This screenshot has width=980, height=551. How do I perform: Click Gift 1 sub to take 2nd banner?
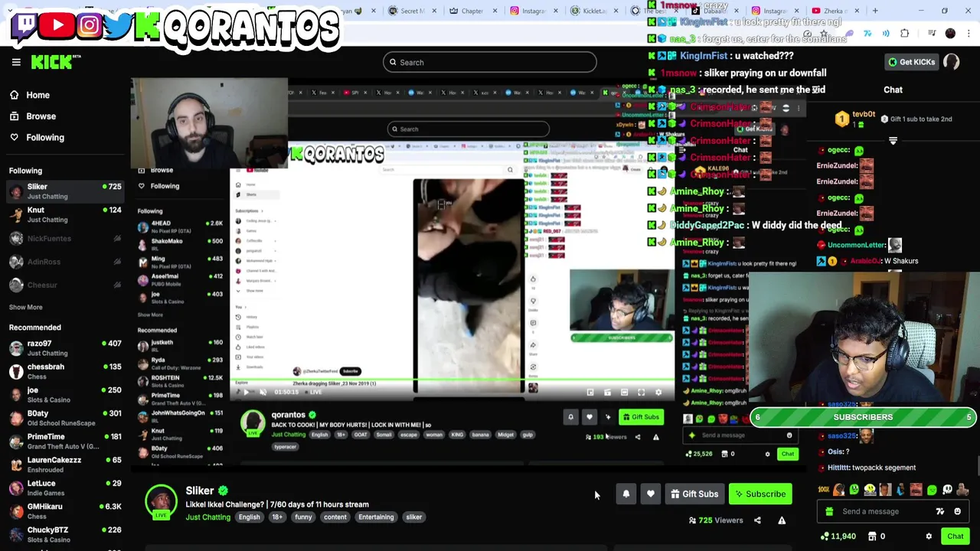click(916, 119)
